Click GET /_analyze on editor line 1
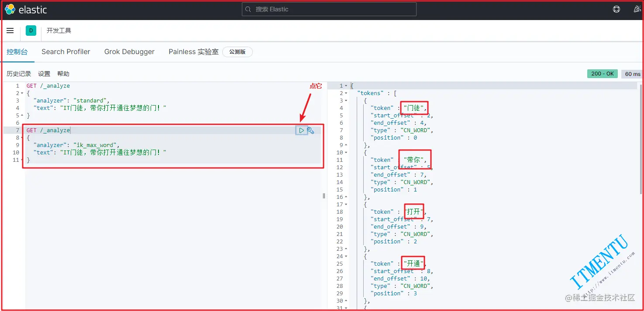The width and height of the screenshot is (644, 311). pyautogui.click(x=48, y=86)
